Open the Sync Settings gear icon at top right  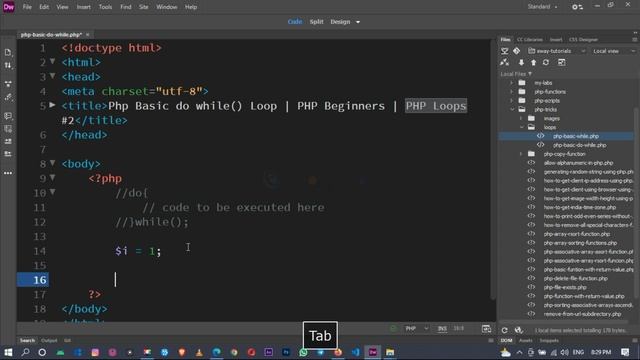coord(577,7)
